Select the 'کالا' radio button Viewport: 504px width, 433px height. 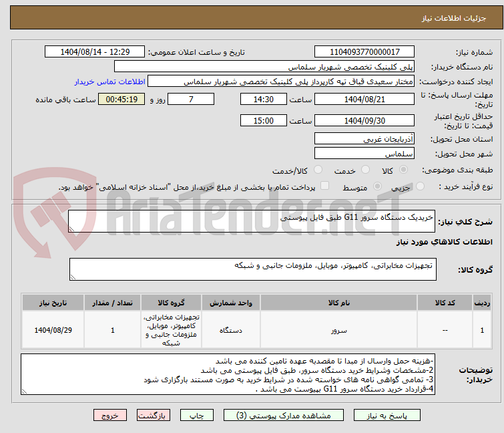403,170
